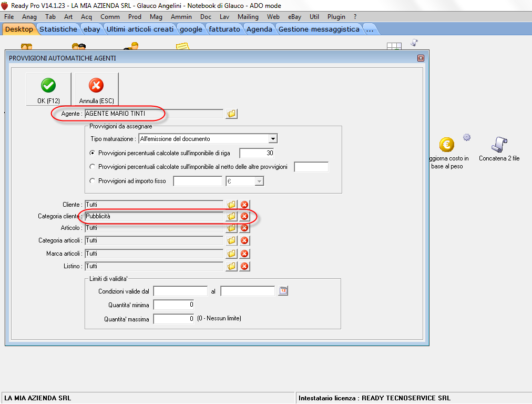
Task: Click the importo fisso amount field
Action: pos(198,181)
